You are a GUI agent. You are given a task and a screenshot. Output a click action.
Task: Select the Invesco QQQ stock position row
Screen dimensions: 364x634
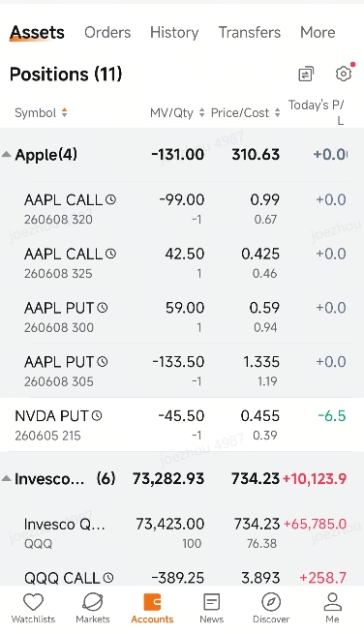click(x=182, y=533)
